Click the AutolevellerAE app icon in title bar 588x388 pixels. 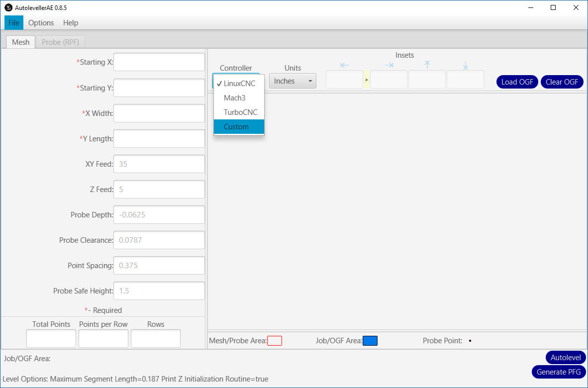(8, 7)
